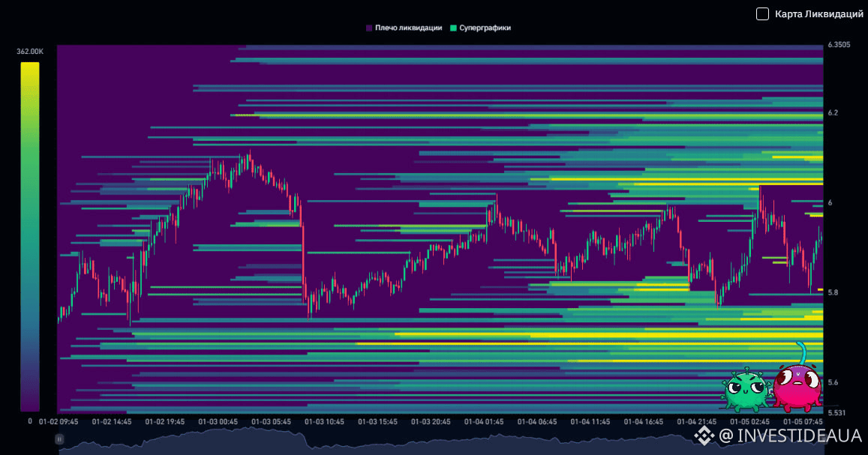The image size is (868, 455).
Task: Click the 5.6 price axis label
Action: tap(833, 382)
